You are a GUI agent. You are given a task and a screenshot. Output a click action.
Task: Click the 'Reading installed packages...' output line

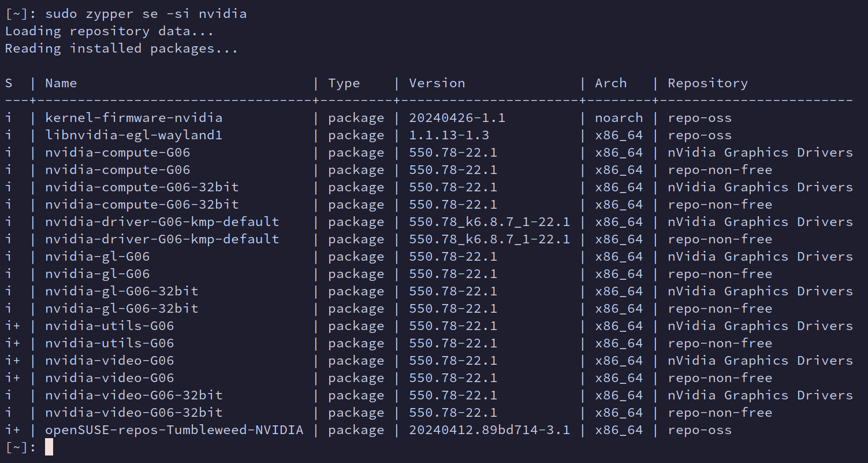point(121,49)
